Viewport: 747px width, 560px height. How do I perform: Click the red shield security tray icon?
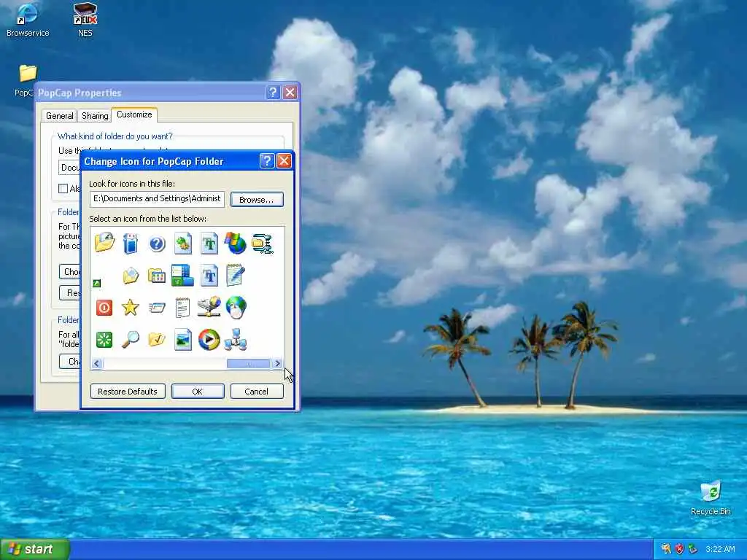click(x=679, y=549)
